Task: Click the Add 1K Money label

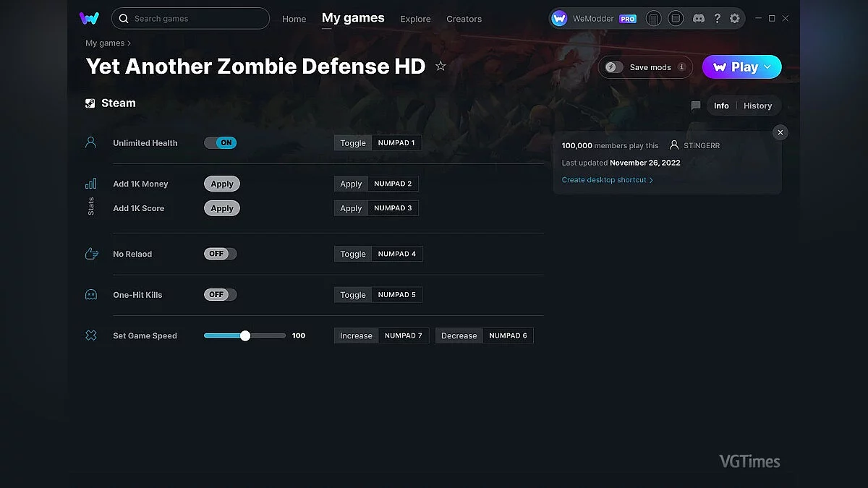Action: click(x=140, y=184)
